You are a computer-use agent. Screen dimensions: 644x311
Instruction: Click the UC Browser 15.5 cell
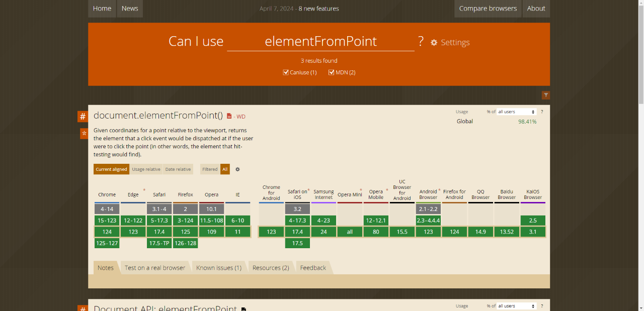click(402, 232)
